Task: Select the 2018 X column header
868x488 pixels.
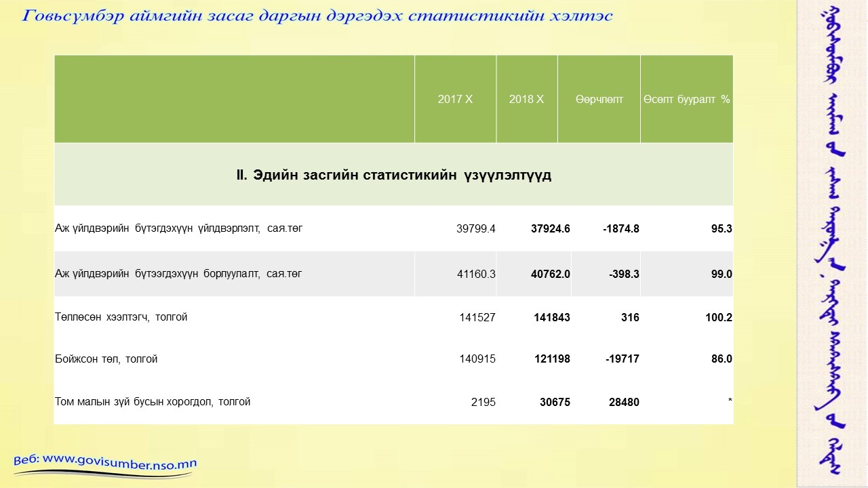Action: pos(526,99)
